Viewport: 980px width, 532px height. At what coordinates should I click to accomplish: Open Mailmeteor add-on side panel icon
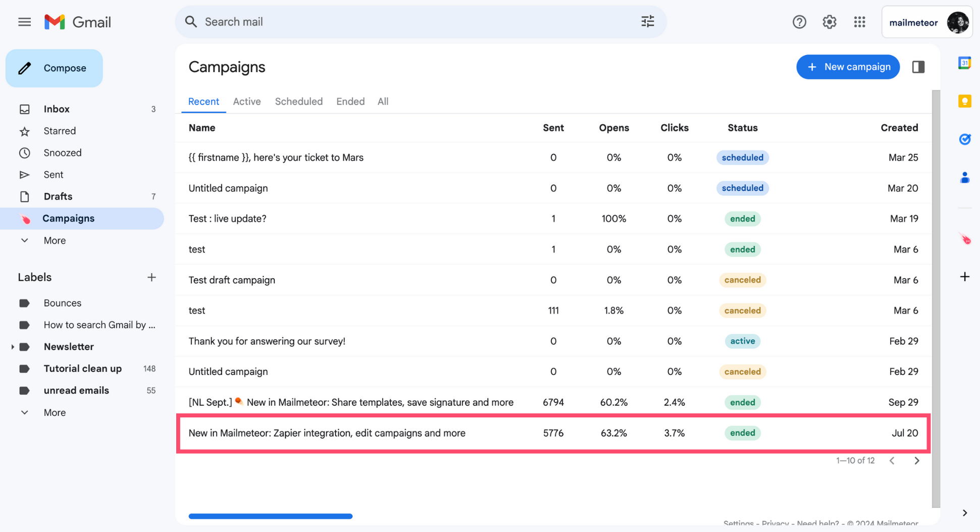point(965,239)
